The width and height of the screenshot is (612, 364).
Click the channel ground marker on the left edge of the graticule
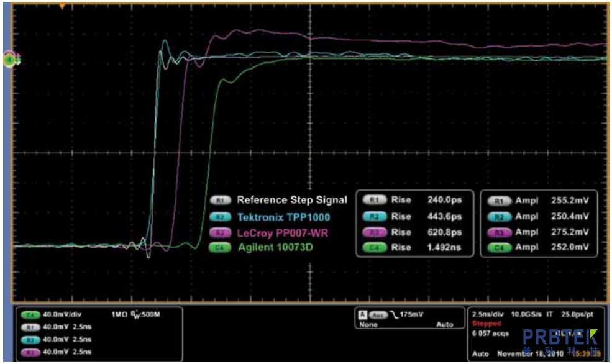[10, 60]
